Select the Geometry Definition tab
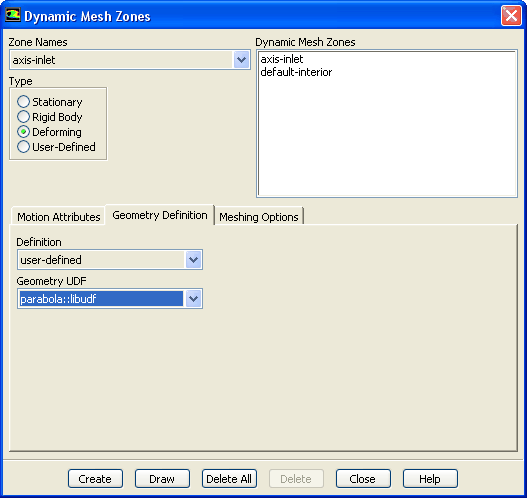527x498 pixels. coord(160,215)
